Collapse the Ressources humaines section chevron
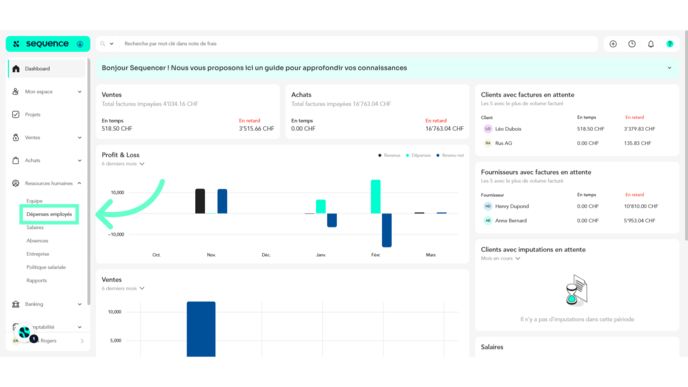Image resolution: width=688 pixels, height=387 pixels. (79, 183)
